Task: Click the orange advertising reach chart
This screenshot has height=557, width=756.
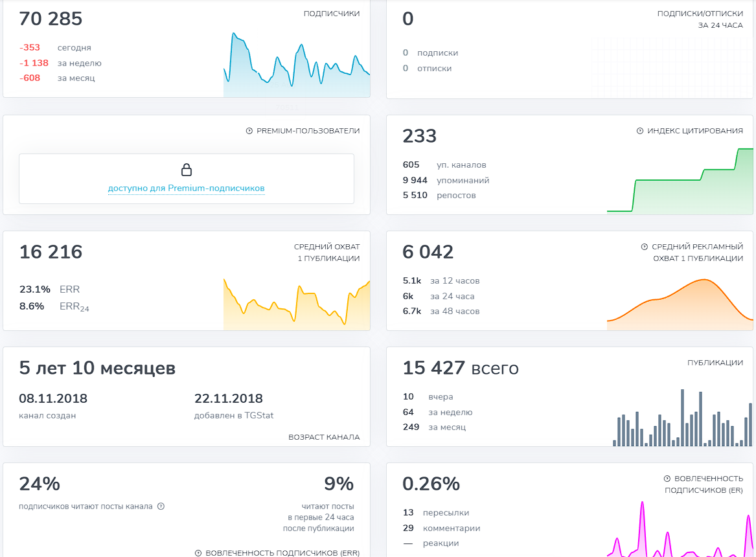Action: (x=680, y=304)
